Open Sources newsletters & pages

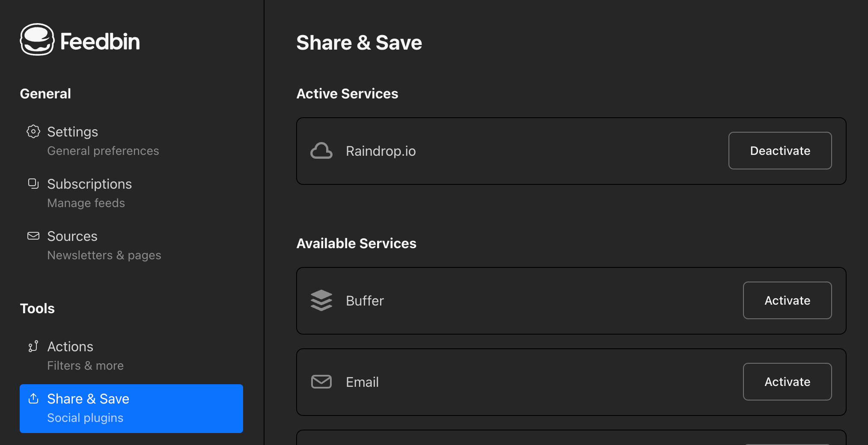(x=104, y=245)
